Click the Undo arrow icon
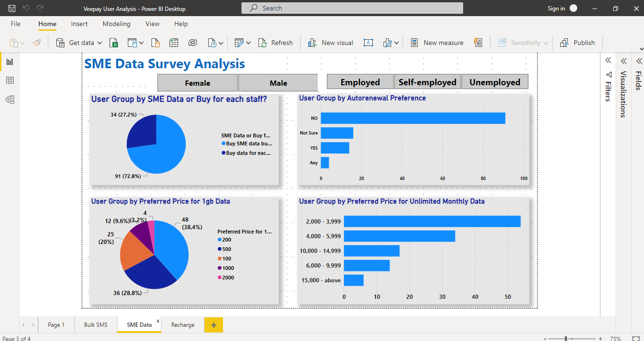Image resolution: width=644 pixels, height=341 pixels. [26, 8]
